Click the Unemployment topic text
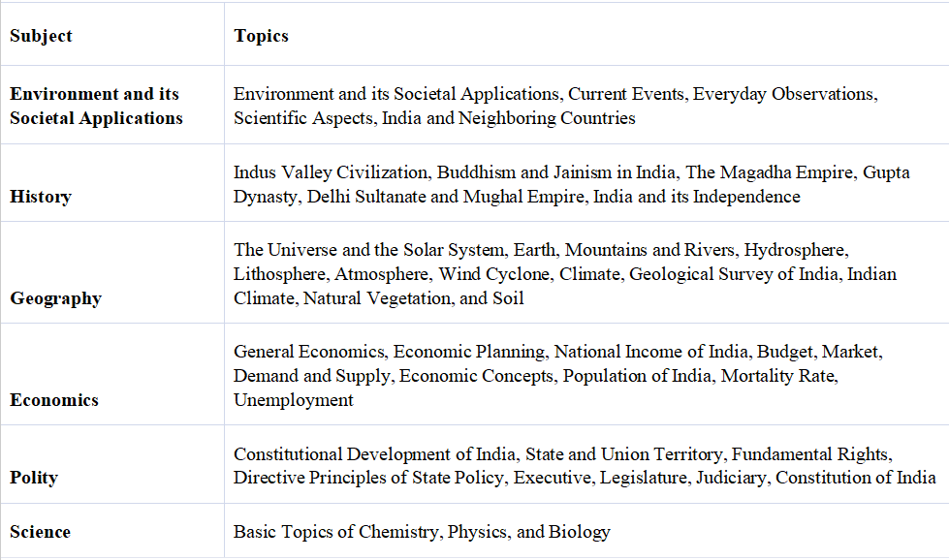 coord(294,400)
